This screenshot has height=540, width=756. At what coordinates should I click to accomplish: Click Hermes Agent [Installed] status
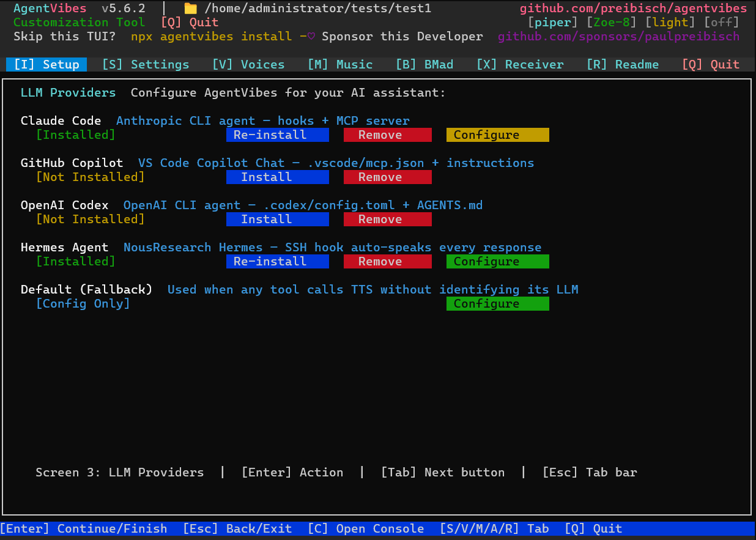76,261
